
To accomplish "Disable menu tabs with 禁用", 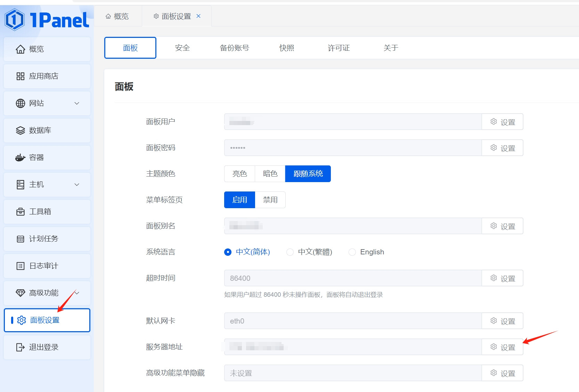I will (270, 200).
